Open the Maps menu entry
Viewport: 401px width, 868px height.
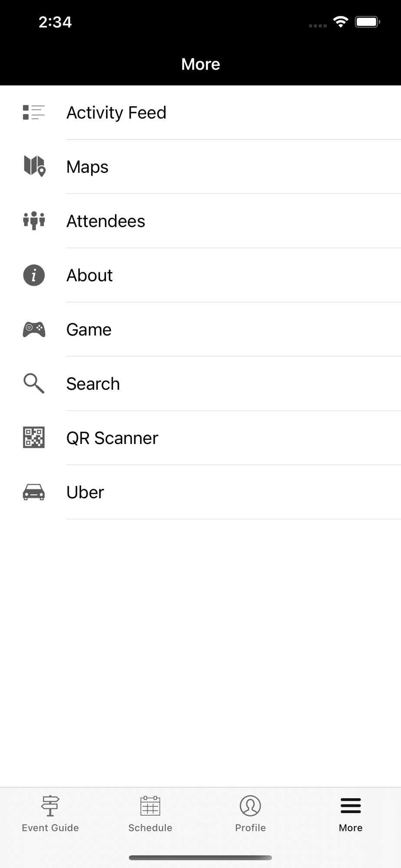pyautogui.click(x=200, y=167)
